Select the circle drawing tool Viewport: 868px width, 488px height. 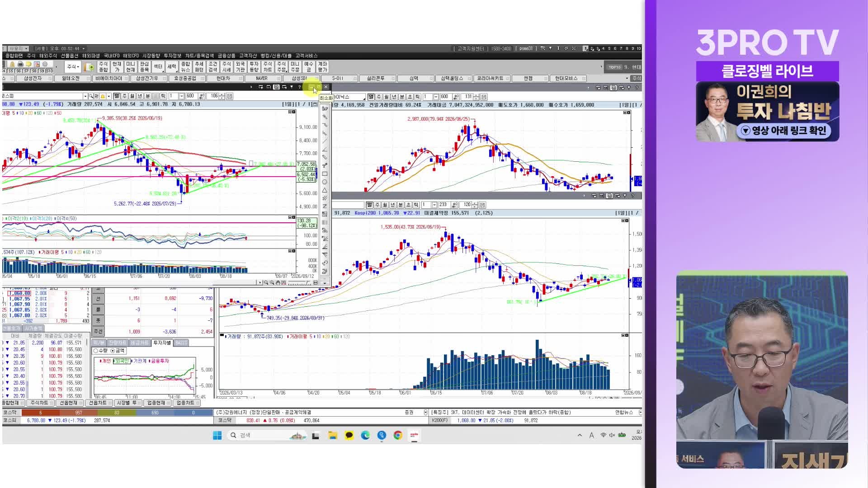point(325,182)
